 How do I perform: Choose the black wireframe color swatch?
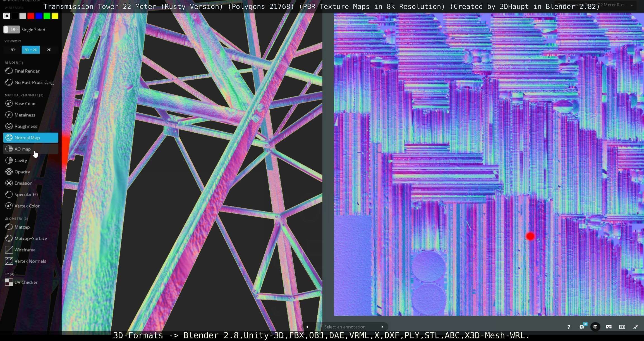pyautogui.click(x=15, y=16)
